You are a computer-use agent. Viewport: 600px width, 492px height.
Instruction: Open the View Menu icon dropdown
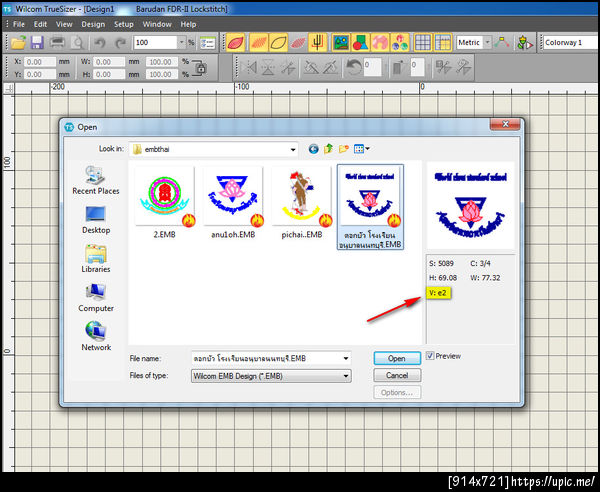pyautogui.click(x=362, y=149)
